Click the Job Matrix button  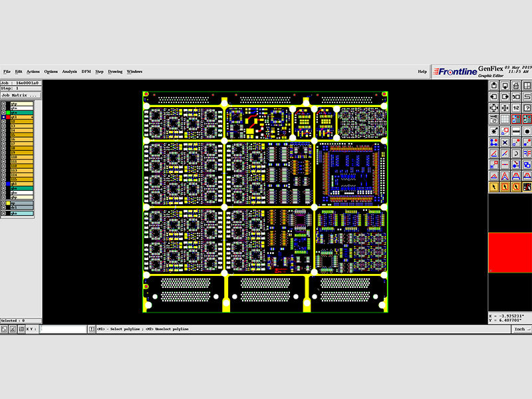[20, 94]
